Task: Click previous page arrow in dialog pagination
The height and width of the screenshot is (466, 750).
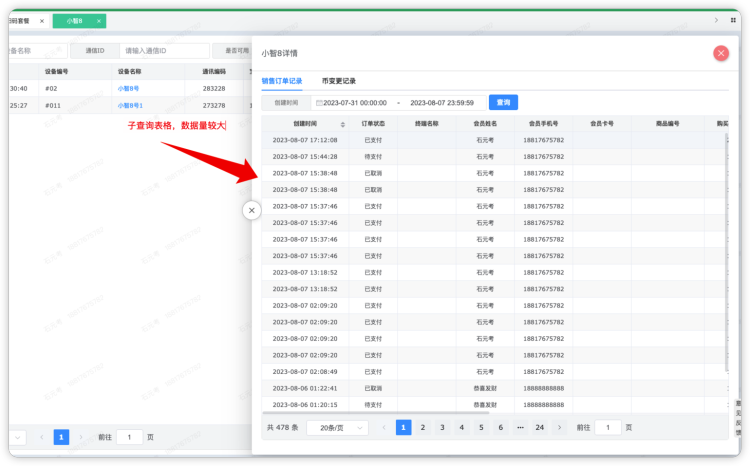Action: point(384,427)
